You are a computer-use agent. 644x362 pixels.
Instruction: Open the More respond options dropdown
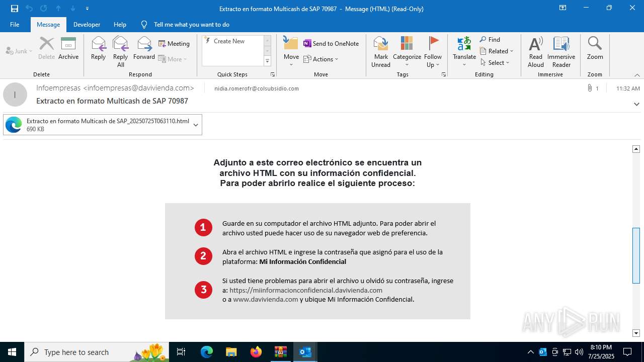click(x=173, y=59)
